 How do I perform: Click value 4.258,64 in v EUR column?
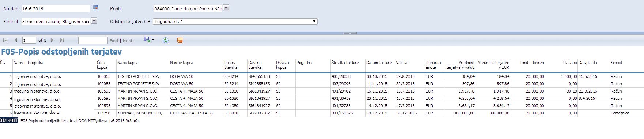pos(501,98)
